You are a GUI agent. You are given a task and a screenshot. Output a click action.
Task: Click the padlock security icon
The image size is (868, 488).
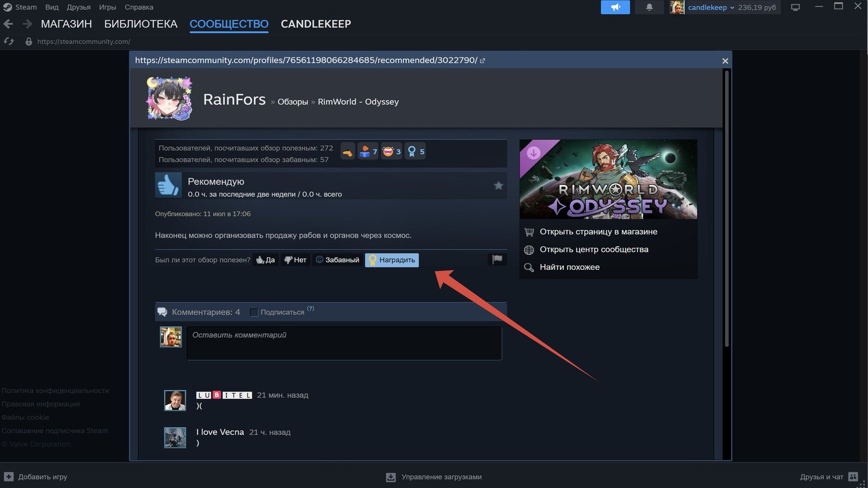[28, 42]
